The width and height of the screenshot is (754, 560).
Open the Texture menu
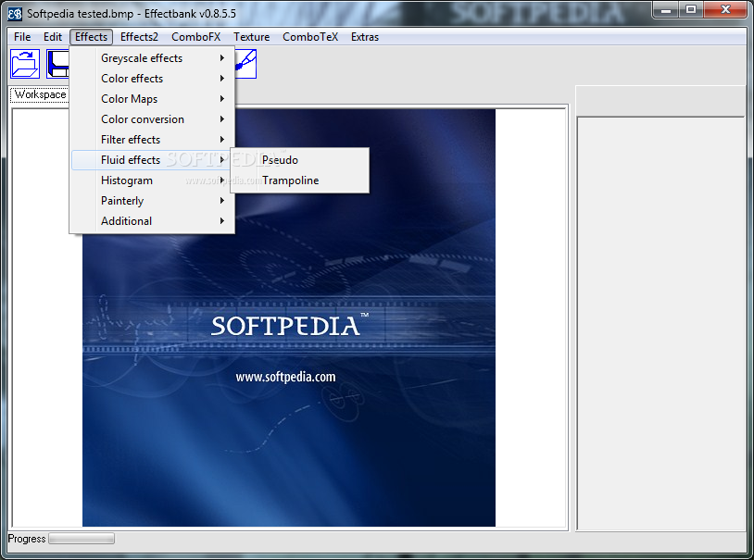pyautogui.click(x=252, y=37)
